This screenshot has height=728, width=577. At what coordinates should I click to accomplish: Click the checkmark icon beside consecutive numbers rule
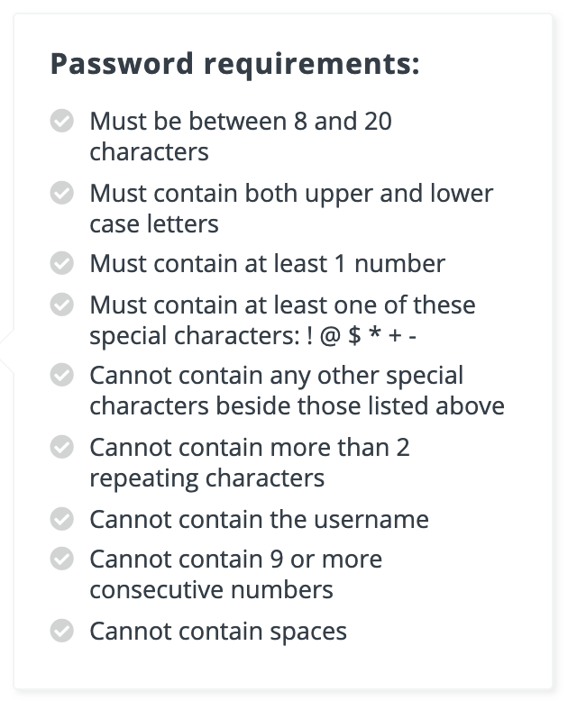(62, 559)
